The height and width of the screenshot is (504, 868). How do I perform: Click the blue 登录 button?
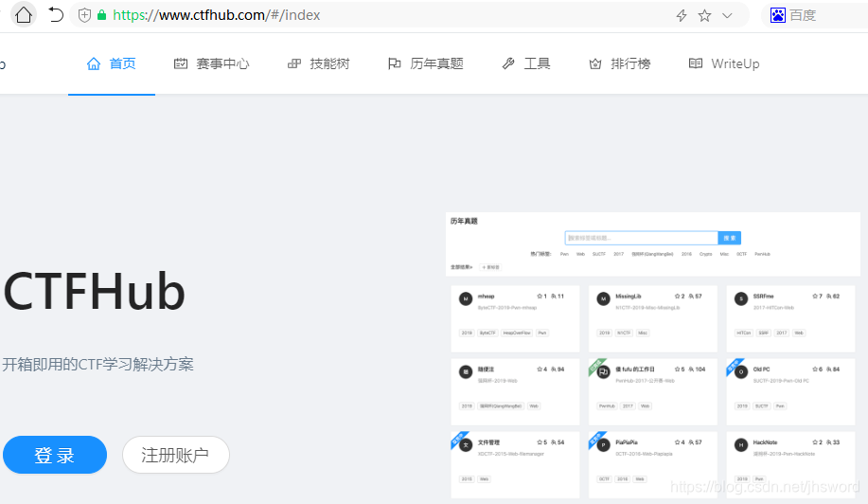[55, 455]
